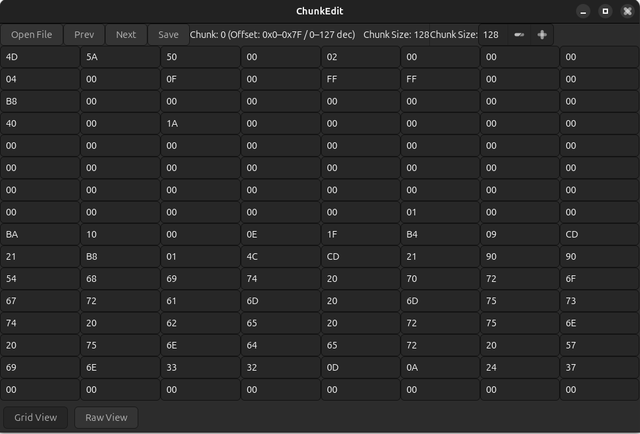Focus the cell showing 04
The width and height of the screenshot is (640, 434).
(x=40, y=79)
